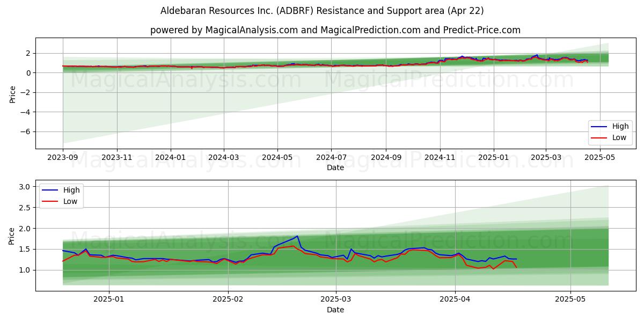
Task: Click the '2023-09' label on the top x-axis
Action: point(63,158)
